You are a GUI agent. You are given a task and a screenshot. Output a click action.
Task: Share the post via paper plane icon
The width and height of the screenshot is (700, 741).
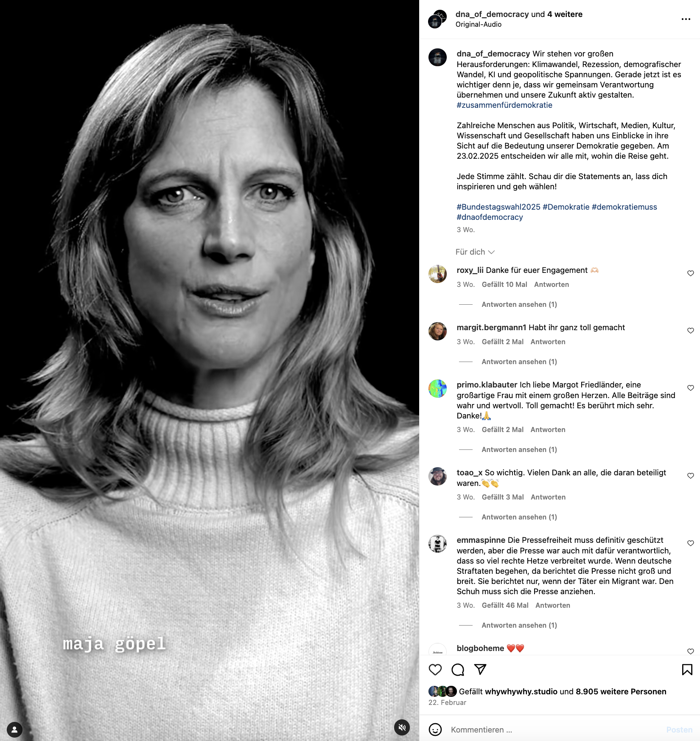[x=480, y=670]
